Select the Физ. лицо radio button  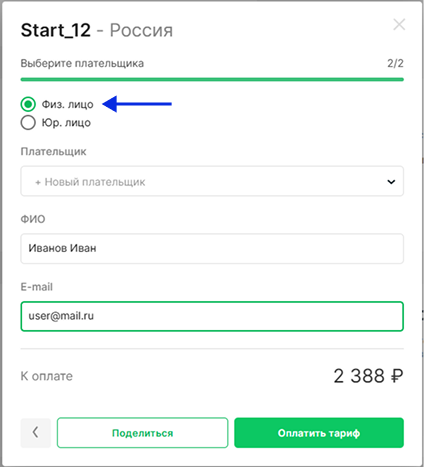(28, 104)
